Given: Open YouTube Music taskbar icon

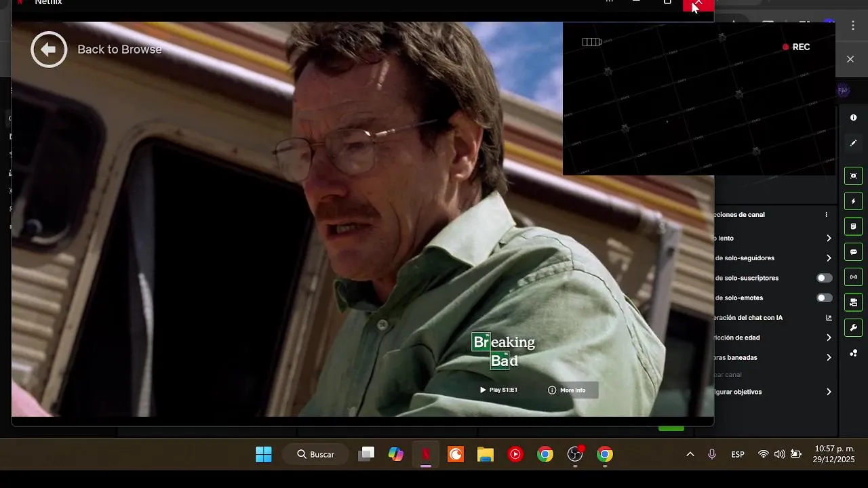Looking at the screenshot, I should point(515,454).
